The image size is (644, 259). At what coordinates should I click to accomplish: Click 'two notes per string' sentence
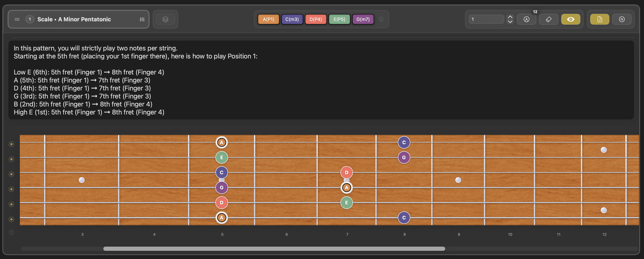click(x=96, y=48)
